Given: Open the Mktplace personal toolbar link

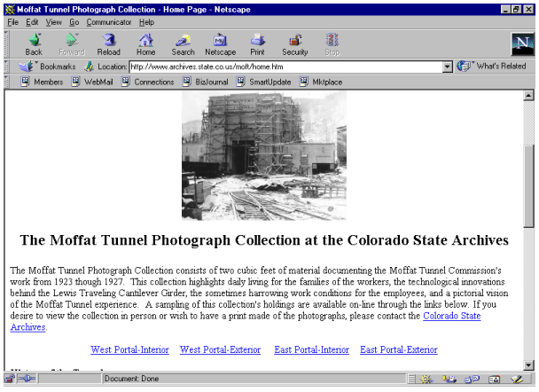Looking at the screenshot, I should coord(321,82).
